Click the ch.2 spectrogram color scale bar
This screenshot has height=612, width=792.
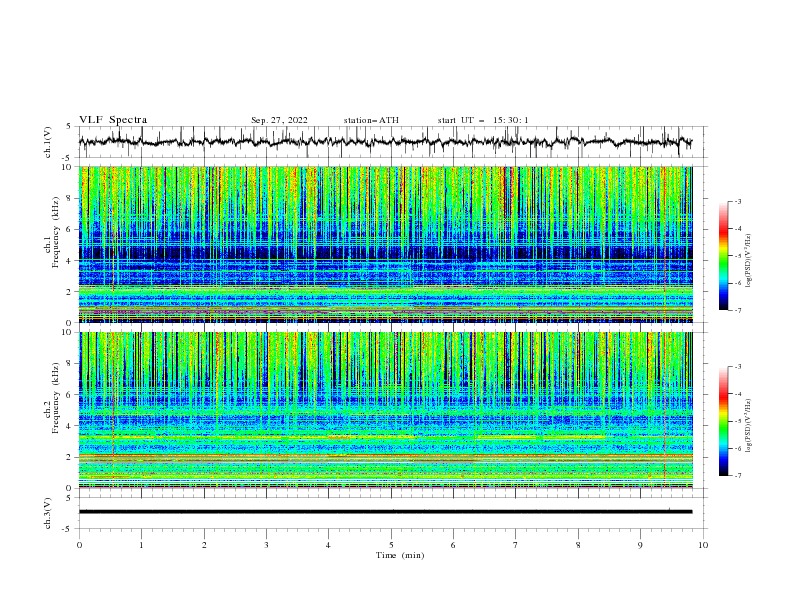click(724, 421)
